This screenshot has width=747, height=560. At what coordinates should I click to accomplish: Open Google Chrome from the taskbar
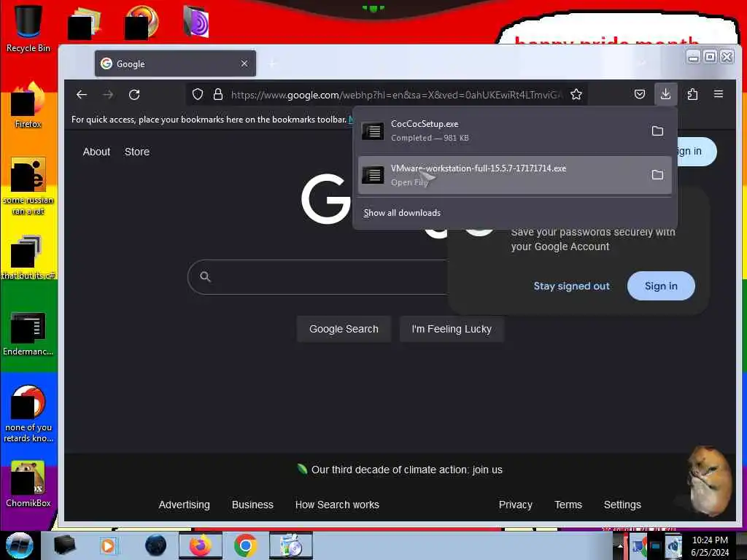pyautogui.click(x=245, y=545)
